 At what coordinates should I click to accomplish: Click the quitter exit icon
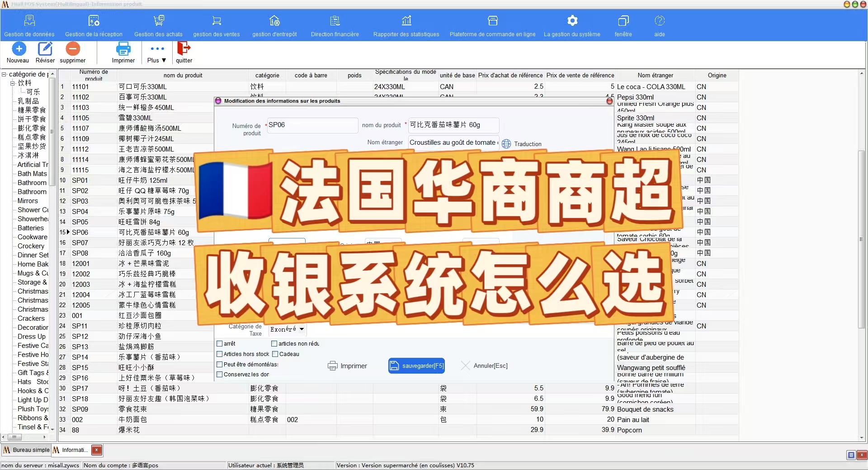(x=184, y=48)
